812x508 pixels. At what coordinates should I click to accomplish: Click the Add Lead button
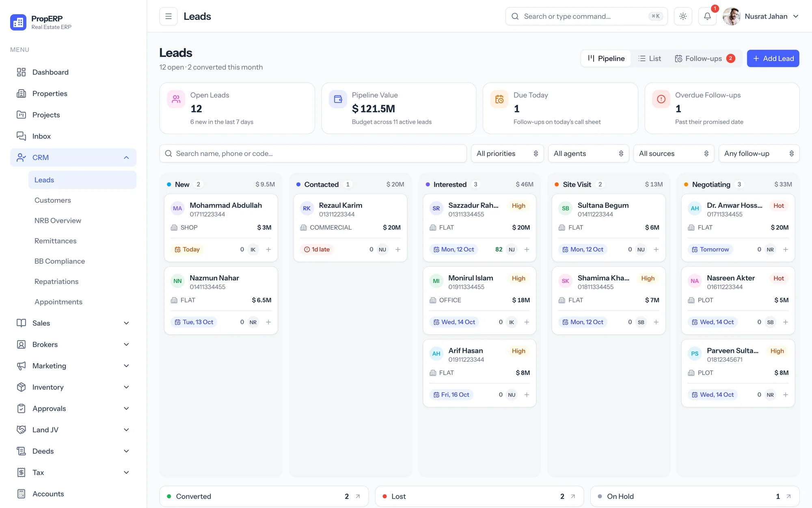(x=773, y=59)
